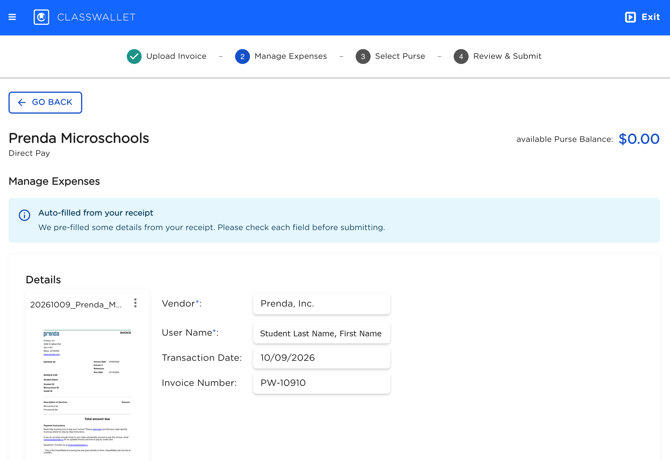The image size is (670, 461).
Task: Open the three-dot menu for uploaded file
Action: [x=135, y=303]
